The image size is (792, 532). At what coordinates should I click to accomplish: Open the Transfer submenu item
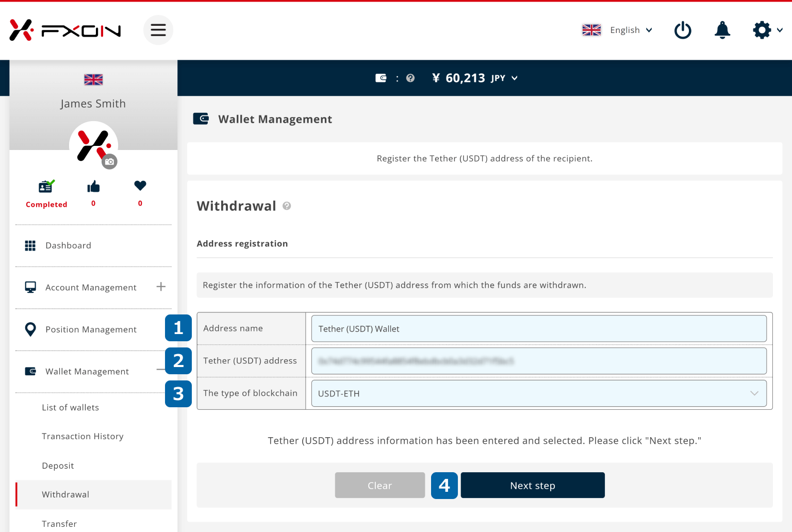59,524
